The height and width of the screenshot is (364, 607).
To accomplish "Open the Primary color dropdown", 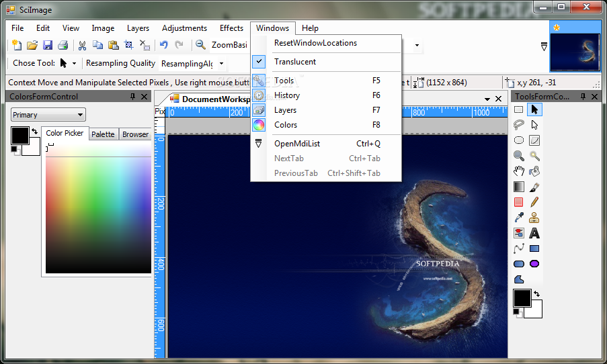I will point(48,114).
